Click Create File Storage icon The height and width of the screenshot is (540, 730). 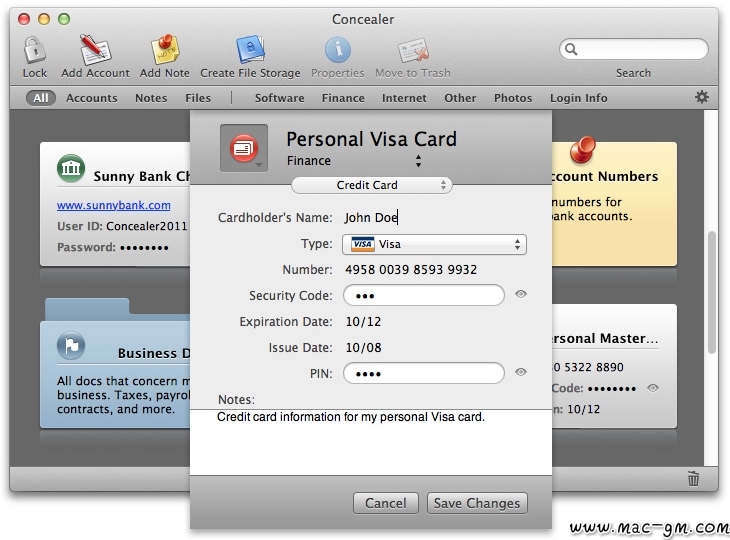coord(250,49)
